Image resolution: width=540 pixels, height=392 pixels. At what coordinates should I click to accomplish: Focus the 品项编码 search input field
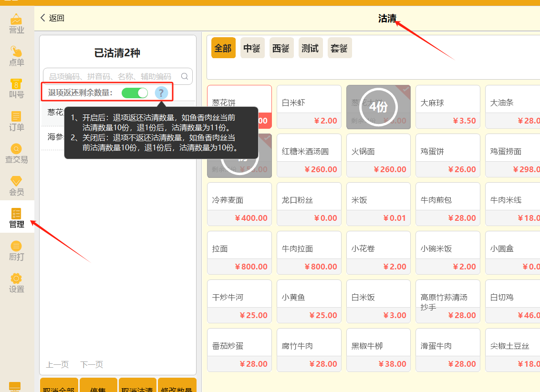[118, 76]
